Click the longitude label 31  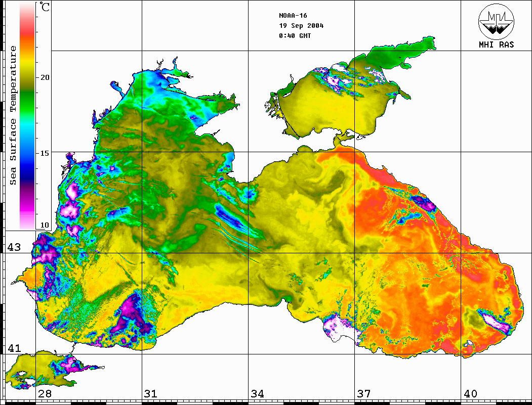(151, 394)
